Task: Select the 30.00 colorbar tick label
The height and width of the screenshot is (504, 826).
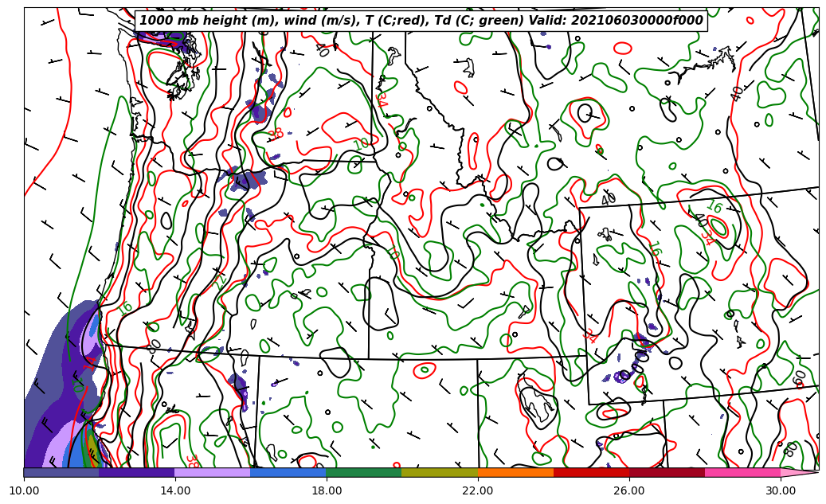Action: tap(781, 491)
